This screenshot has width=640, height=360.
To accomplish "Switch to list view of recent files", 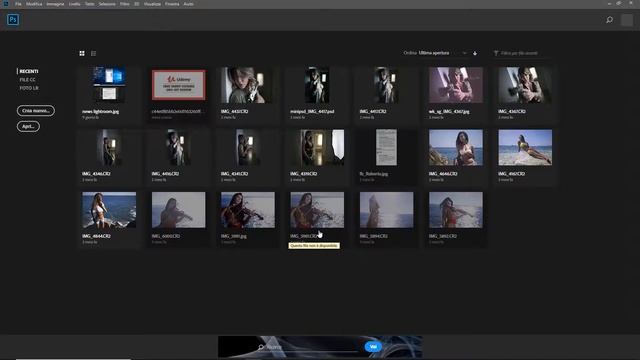I will (93, 53).
